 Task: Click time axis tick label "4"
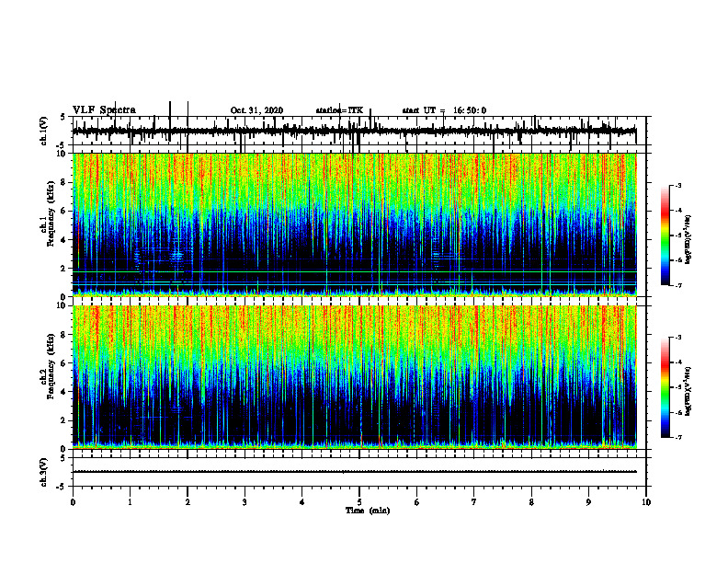[302, 502]
